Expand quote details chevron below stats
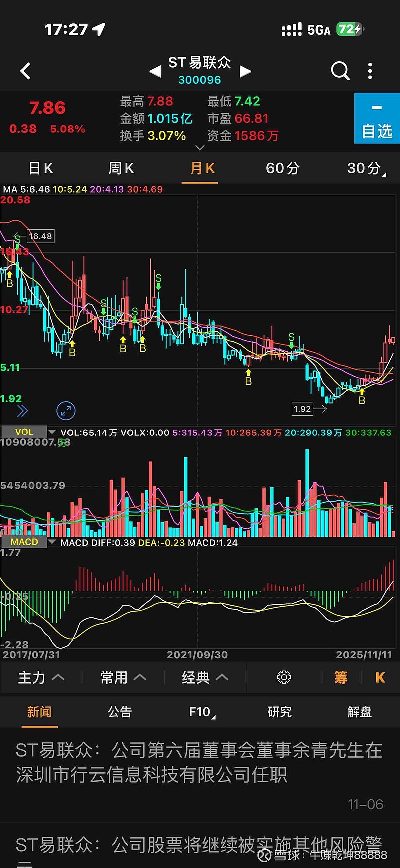 coord(200,148)
